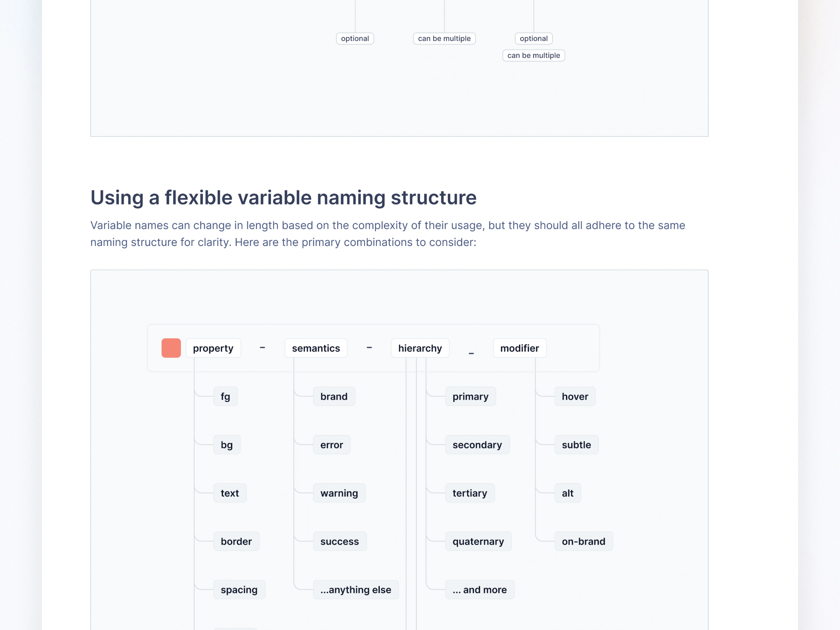
Task: Click the modifier chip
Action: tap(519, 348)
